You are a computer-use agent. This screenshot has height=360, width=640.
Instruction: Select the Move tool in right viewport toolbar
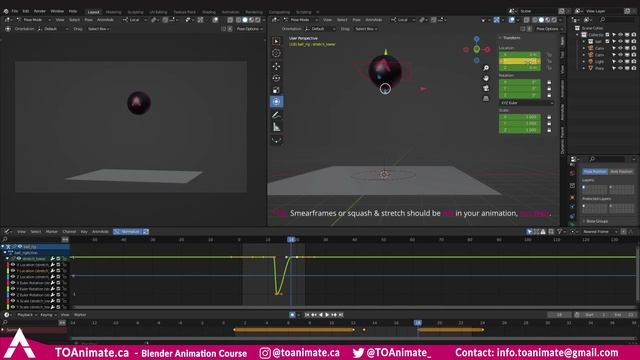pos(276,66)
